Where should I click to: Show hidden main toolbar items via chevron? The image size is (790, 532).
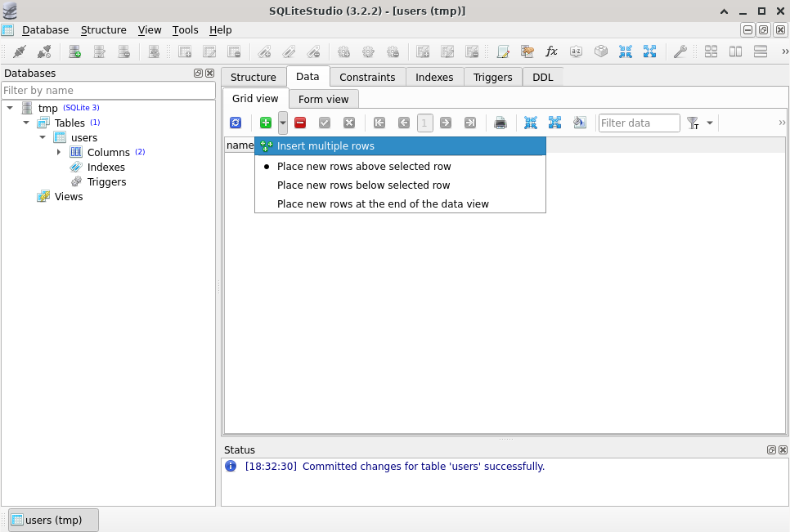point(784,51)
